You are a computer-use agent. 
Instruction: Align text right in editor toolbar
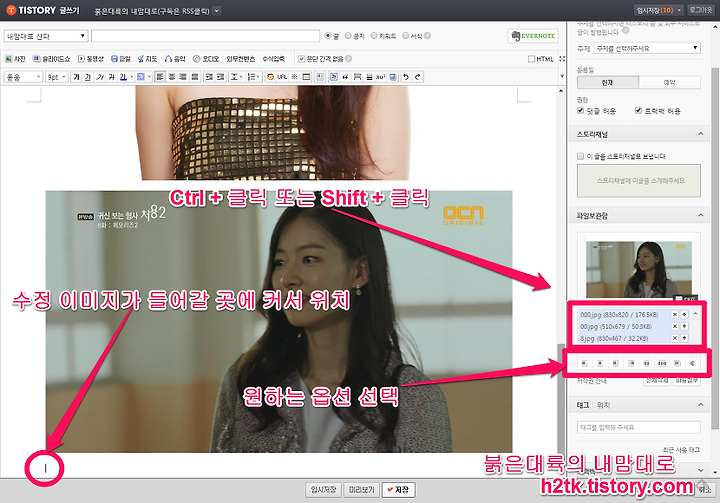(x=183, y=77)
